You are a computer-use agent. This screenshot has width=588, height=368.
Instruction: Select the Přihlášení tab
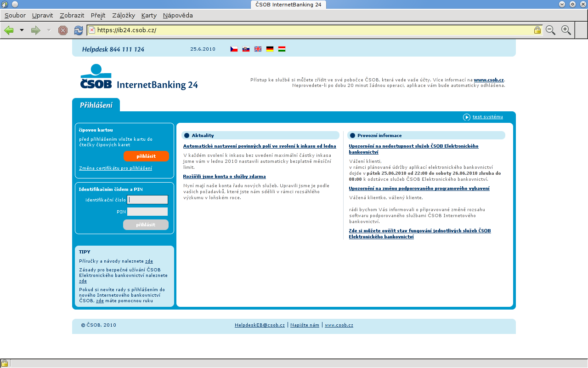pos(96,105)
